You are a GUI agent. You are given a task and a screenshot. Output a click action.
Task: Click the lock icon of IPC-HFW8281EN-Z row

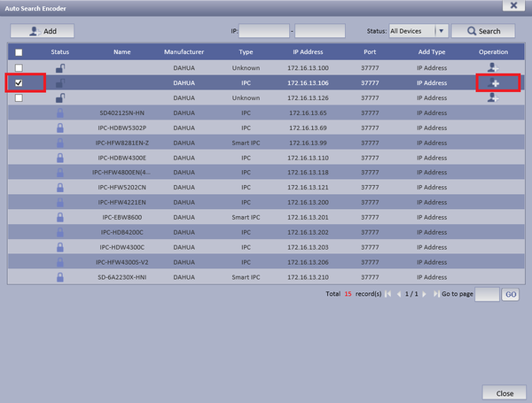(60, 143)
